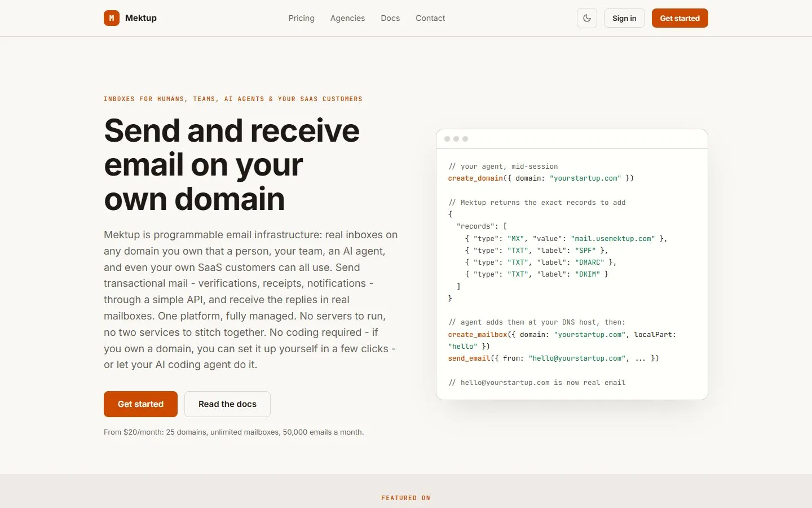The height and width of the screenshot is (508, 812).
Task: Click the "hello@yourstartup.com is now real email" comment
Action: tap(537, 383)
